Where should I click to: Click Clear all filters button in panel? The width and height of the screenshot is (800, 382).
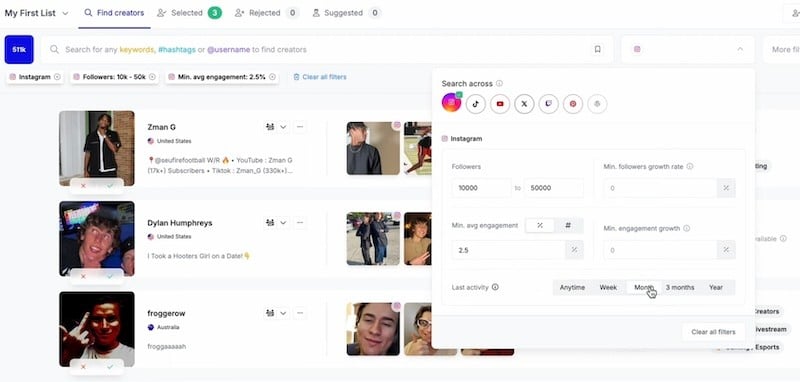(x=713, y=332)
